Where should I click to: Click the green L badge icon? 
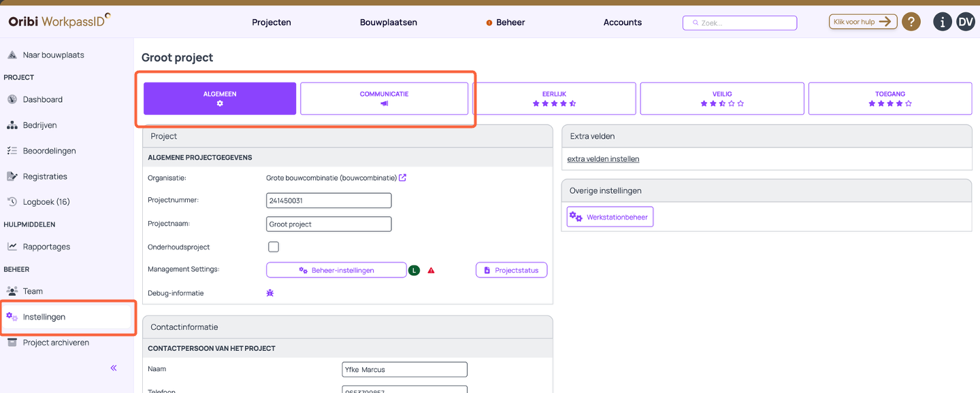click(414, 271)
